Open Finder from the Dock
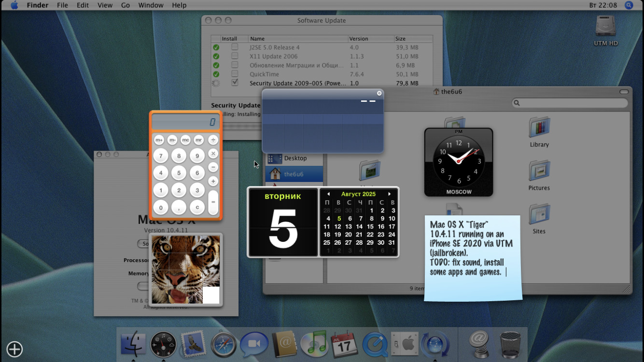This screenshot has width=644, height=362. (x=133, y=344)
